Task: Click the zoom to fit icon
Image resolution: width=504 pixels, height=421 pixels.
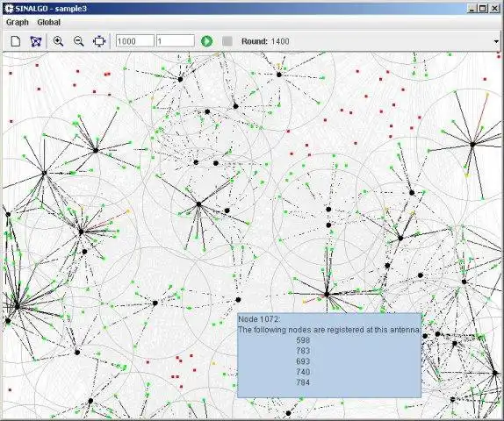Action: [x=99, y=41]
